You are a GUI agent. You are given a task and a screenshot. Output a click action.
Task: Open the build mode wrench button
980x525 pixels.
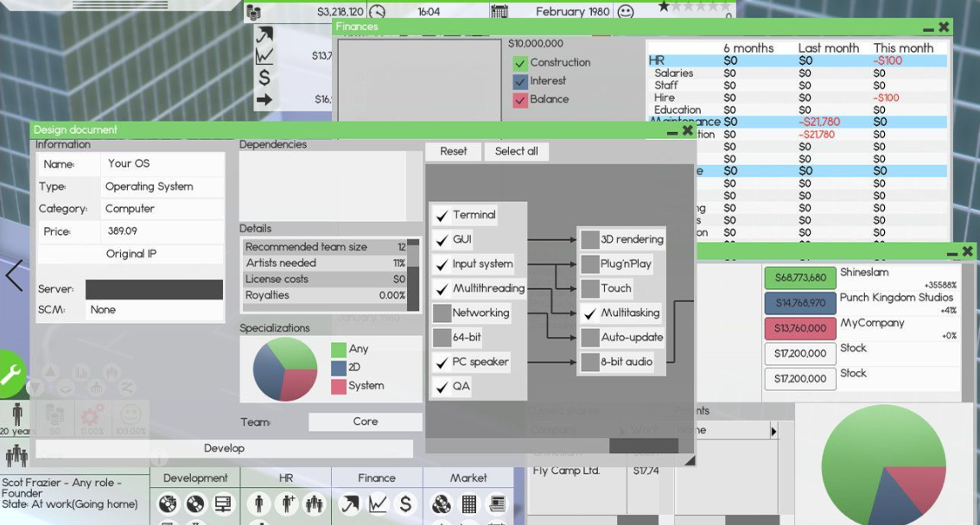click(x=10, y=374)
